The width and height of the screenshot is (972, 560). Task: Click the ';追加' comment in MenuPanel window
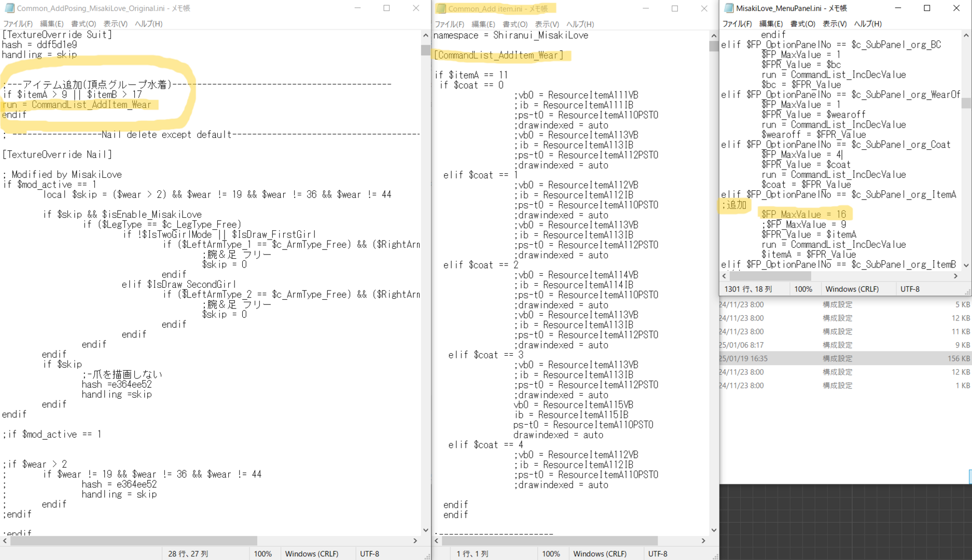(734, 205)
